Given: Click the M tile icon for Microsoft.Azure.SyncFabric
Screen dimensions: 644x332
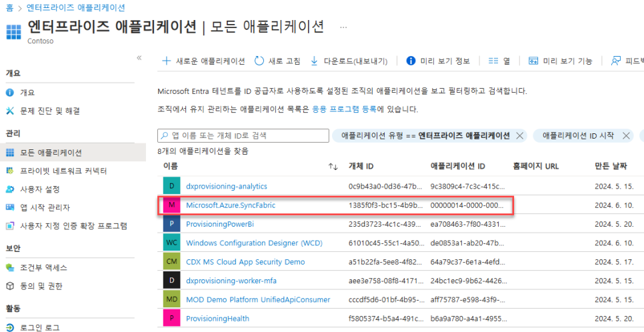Looking at the screenshot, I should coord(172,205).
